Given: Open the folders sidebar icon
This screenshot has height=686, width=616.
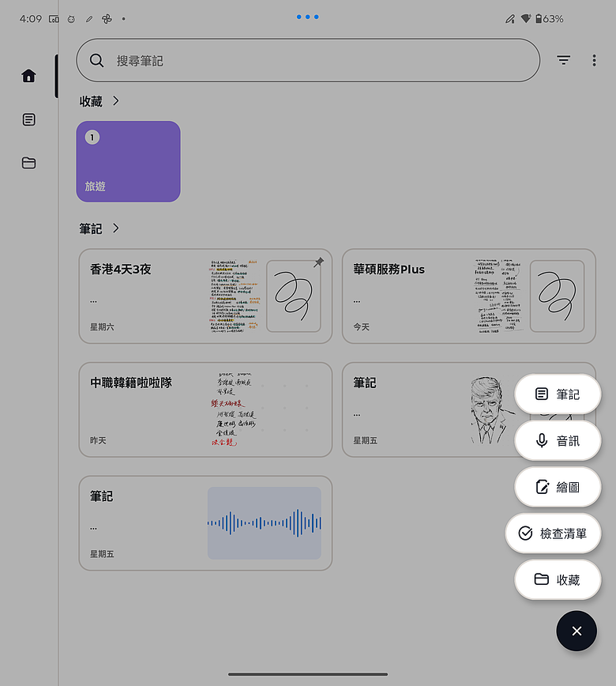Looking at the screenshot, I should click(29, 163).
